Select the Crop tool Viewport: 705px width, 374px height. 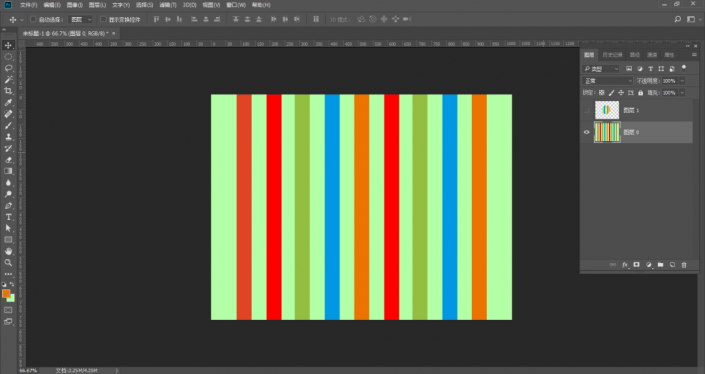coord(8,91)
